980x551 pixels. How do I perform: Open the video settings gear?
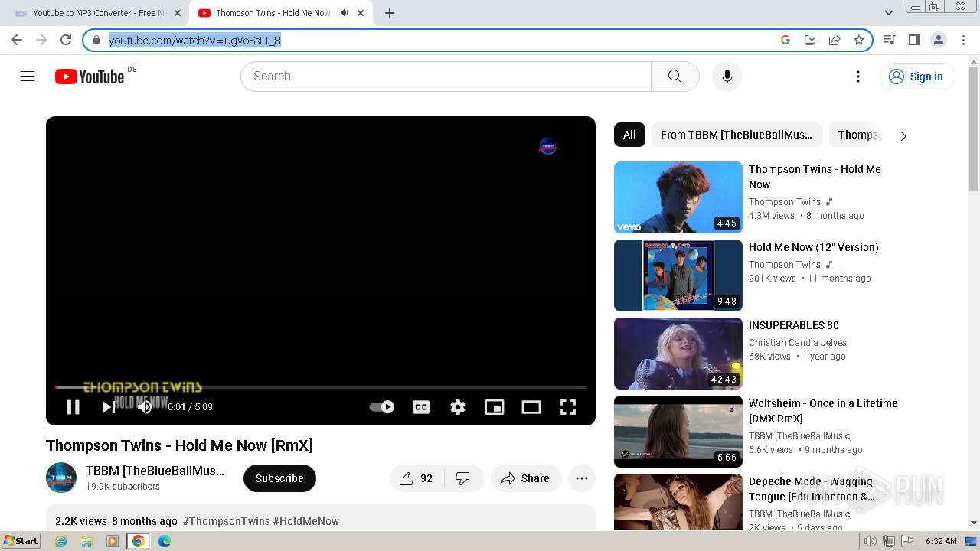(458, 407)
